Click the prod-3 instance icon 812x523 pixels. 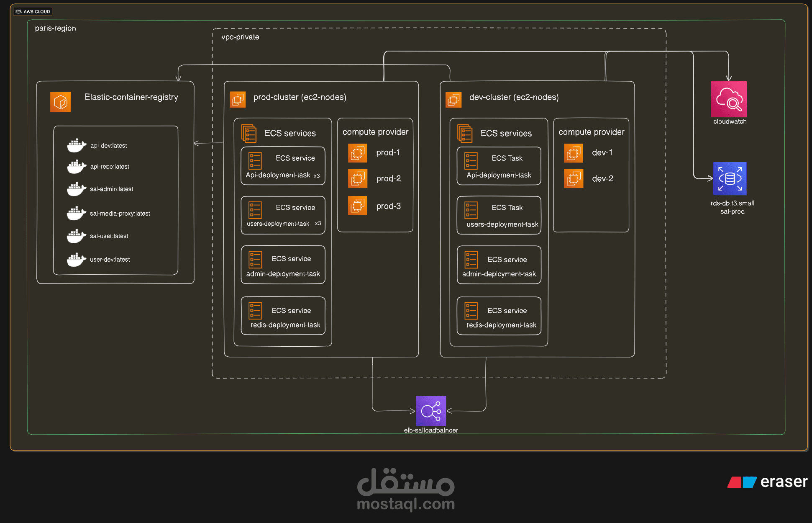tap(358, 206)
